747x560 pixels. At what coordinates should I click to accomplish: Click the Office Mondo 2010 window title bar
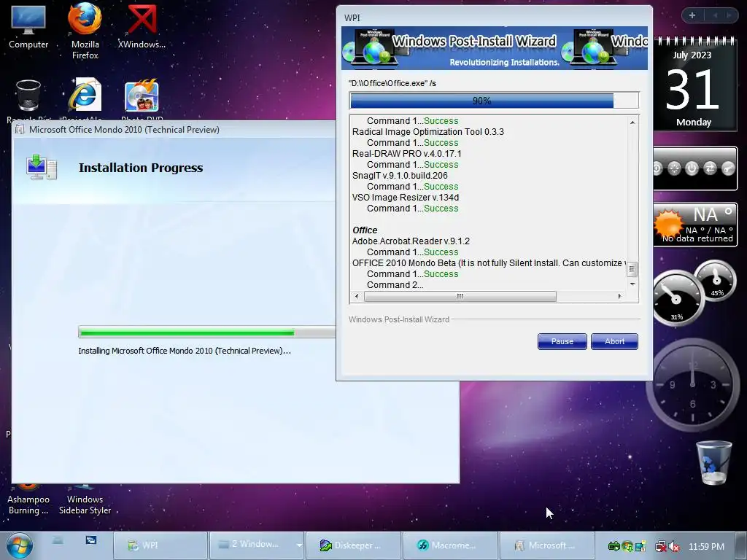coord(174,130)
